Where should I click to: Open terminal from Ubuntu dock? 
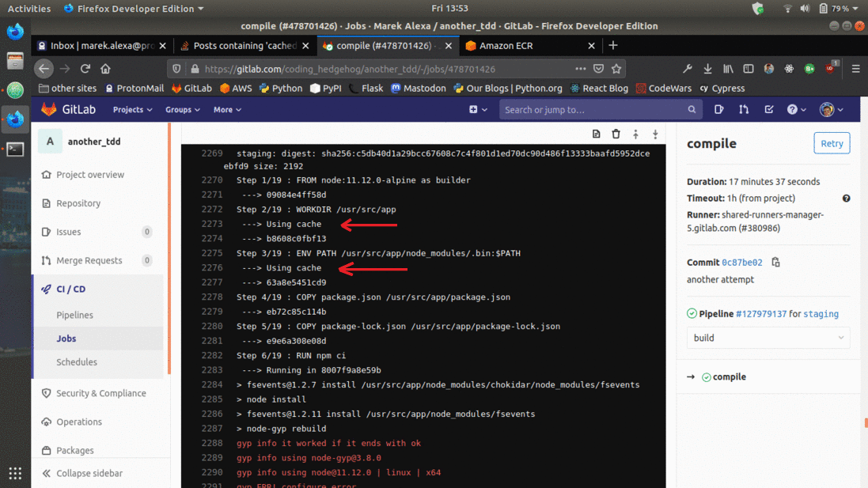coord(15,149)
